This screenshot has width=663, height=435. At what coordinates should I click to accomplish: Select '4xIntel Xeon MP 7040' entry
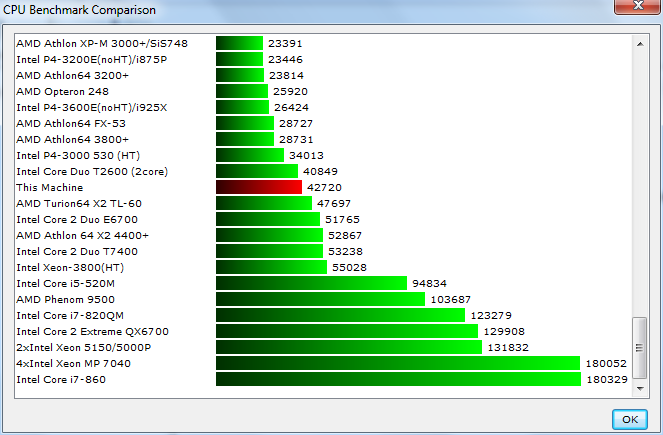point(74,364)
